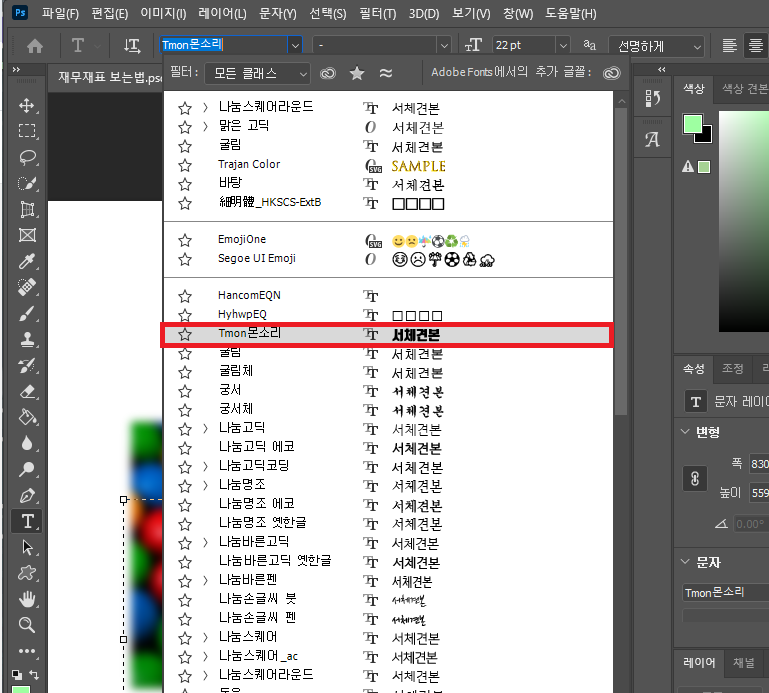
Task: Select the Horizontal Type tool
Action: [27, 521]
